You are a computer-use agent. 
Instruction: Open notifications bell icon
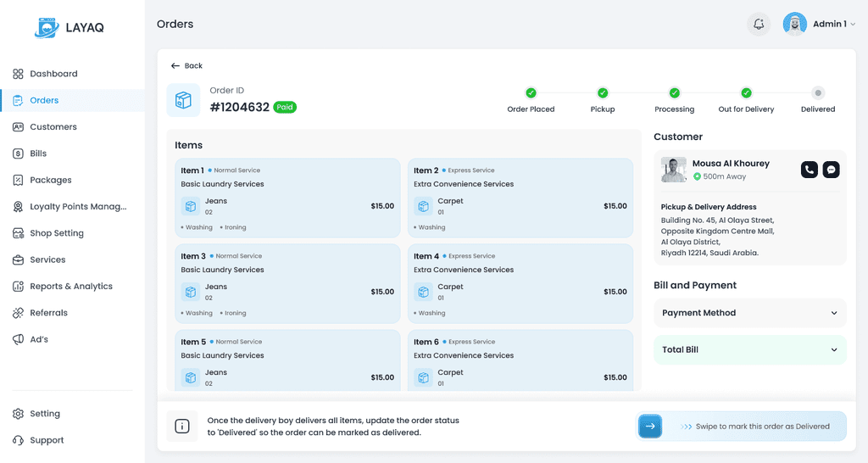point(759,24)
